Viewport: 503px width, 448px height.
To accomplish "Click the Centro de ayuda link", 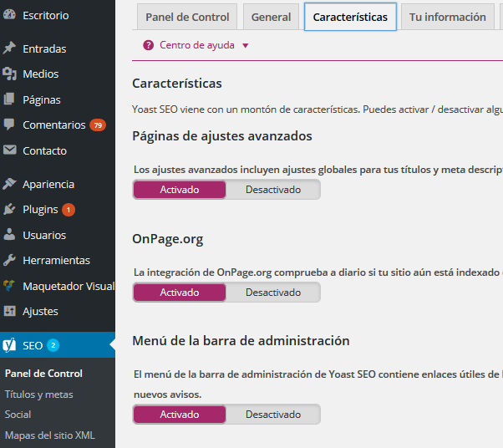I will 197,45.
